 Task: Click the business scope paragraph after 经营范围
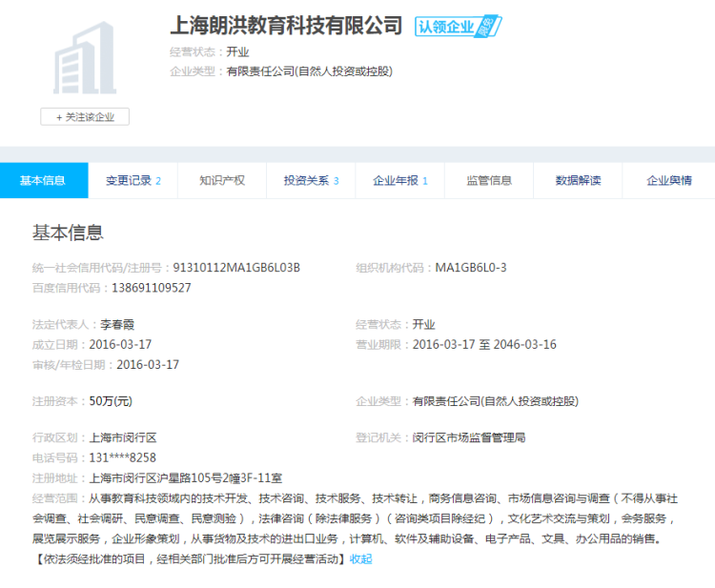pos(355,528)
